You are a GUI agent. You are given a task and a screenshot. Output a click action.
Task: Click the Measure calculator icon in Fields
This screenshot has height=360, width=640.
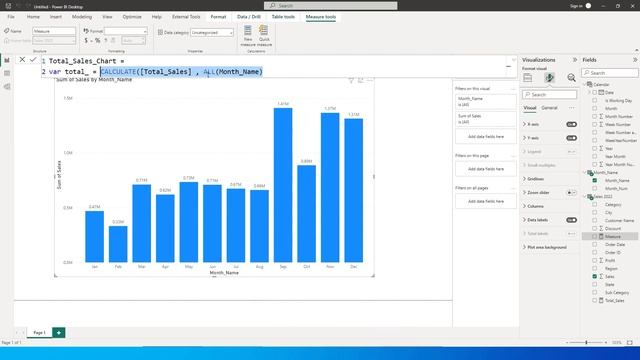pos(601,236)
